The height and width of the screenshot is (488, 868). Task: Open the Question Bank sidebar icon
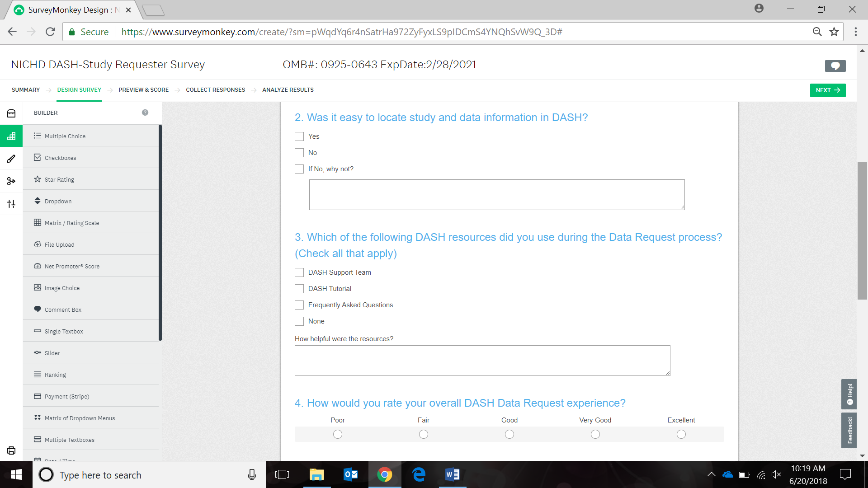(11, 113)
